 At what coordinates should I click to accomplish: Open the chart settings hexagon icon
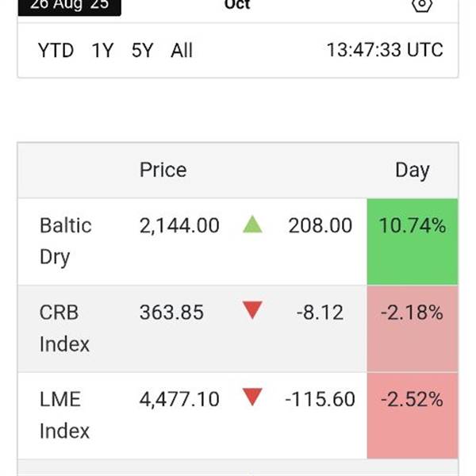click(x=422, y=5)
